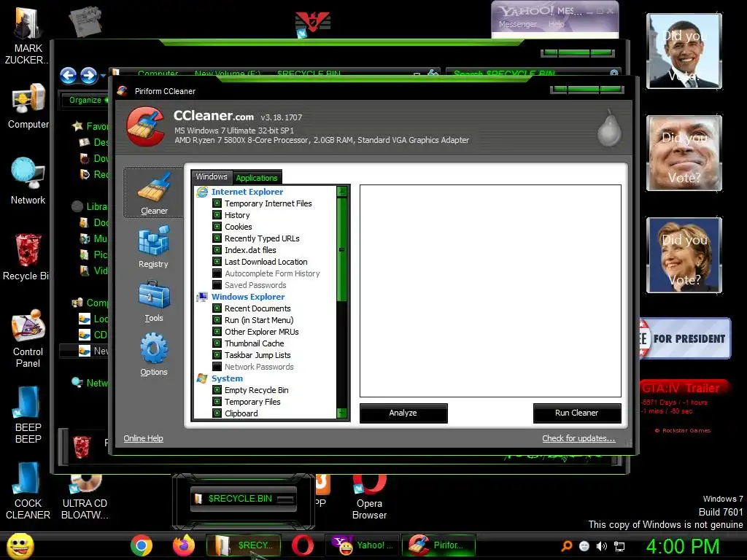Open the ULTRA CD BLOATW... desktop icon
The image size is (747, 560).
coord(85,497)
